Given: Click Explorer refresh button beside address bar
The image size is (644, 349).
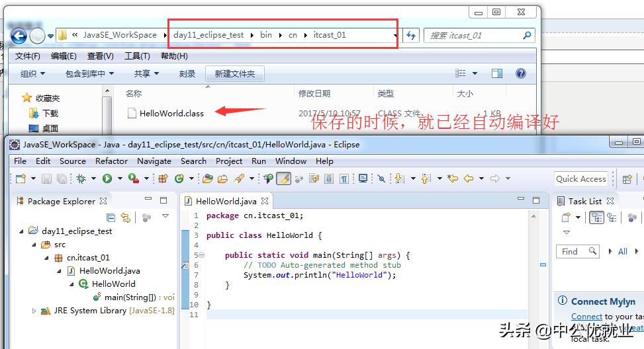Looking at the screenshot, I should (411, 35).
